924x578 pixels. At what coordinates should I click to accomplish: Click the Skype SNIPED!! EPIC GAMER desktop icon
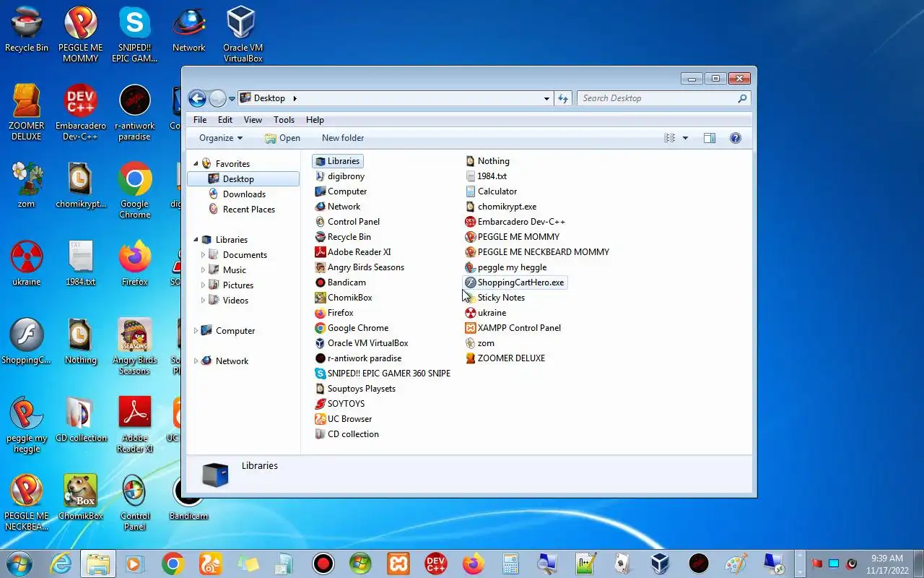coord(134,35)
